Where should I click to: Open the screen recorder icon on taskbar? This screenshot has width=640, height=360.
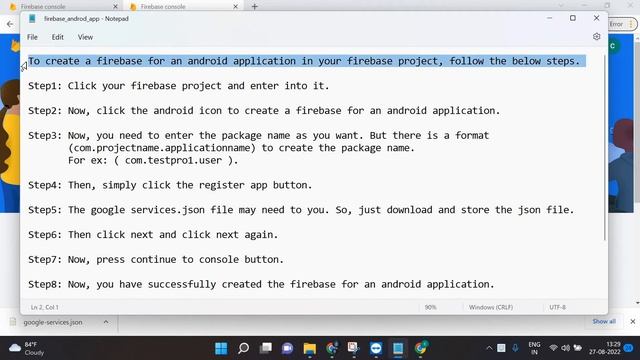coord(353,348)
